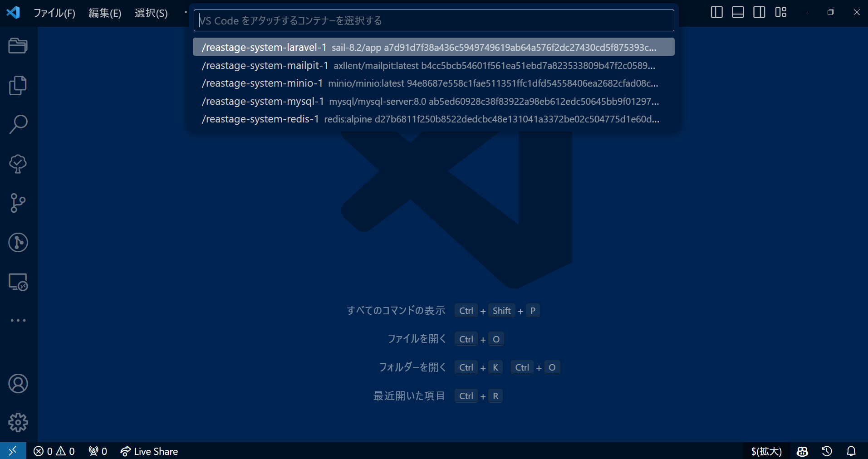Viewport: 868px width, 459px height.
Task: Click the $(拡大) zoom indicator
Action: (x=766, y=451)
